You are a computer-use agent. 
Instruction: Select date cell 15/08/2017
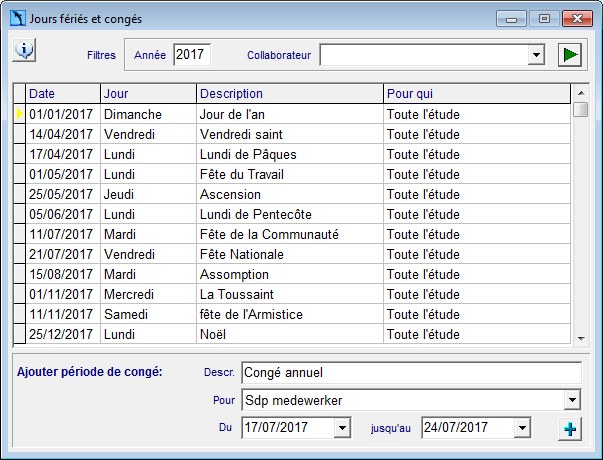63,274
